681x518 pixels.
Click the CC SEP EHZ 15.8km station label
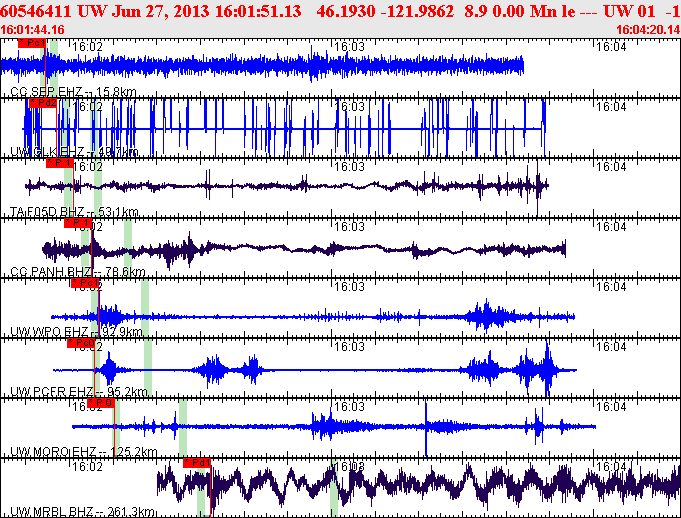(59, 92)
